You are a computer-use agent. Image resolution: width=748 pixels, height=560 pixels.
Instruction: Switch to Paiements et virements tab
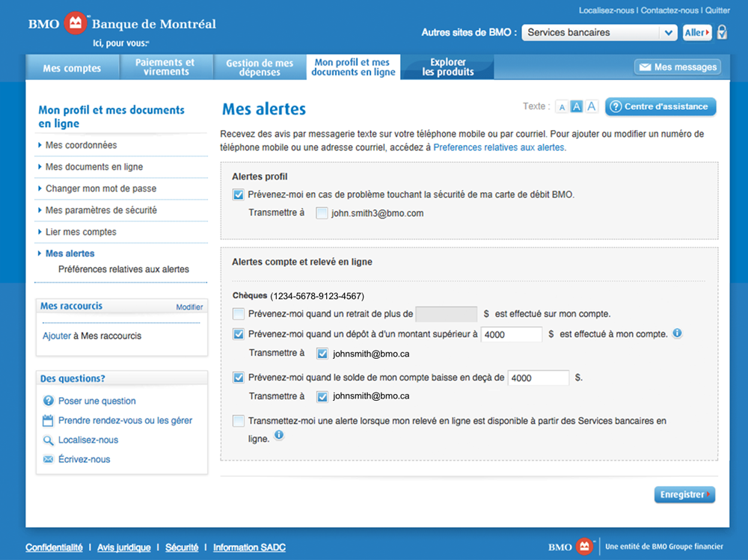(165, 67)
